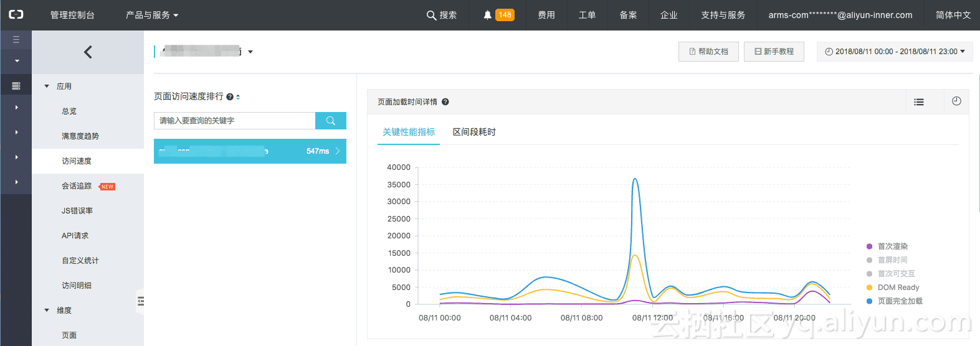This screenshot has height=346, width=980.
Task: Open 产品与服务 dropdown menu
Action: click(152, 15)
